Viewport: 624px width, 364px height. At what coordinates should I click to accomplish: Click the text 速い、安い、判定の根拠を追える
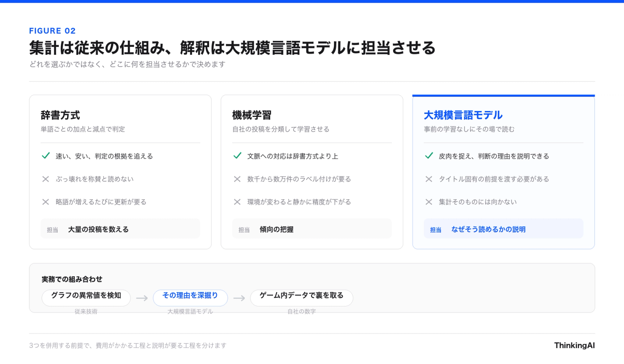105,156
